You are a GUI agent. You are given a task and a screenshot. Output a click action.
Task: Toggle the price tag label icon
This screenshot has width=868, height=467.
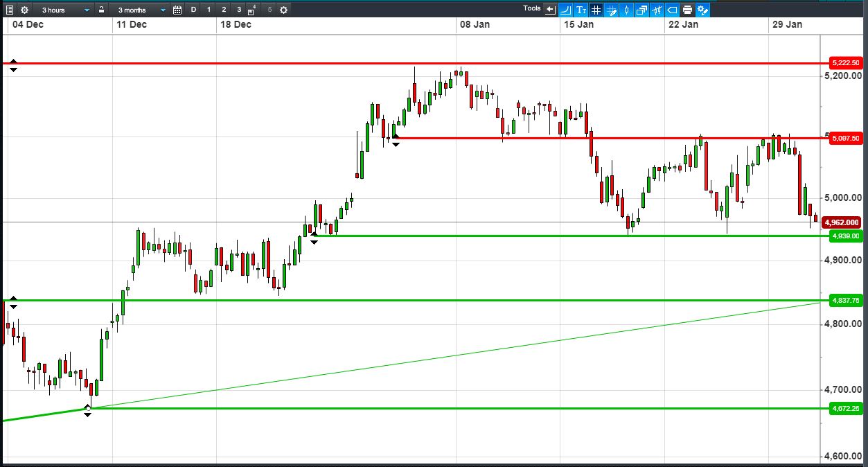pos(672,10)
